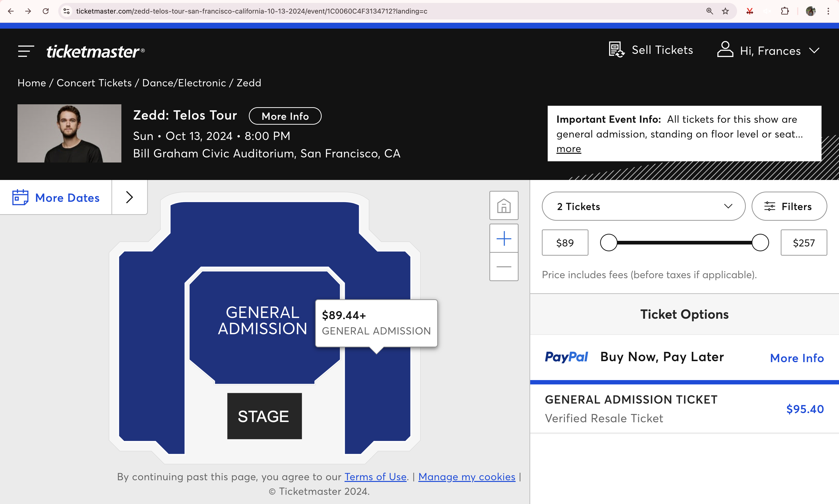839x504 pixels.
Task: Open the Filters button
Action: tap(789, 206)
